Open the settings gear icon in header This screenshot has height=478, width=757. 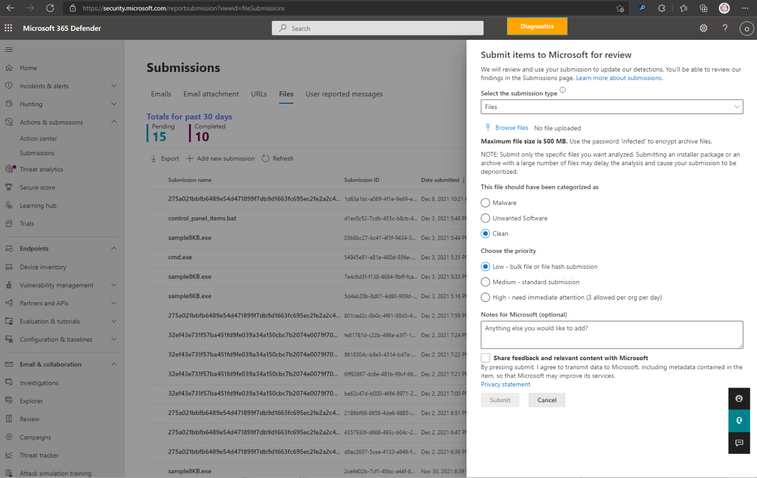pos(703,28)
